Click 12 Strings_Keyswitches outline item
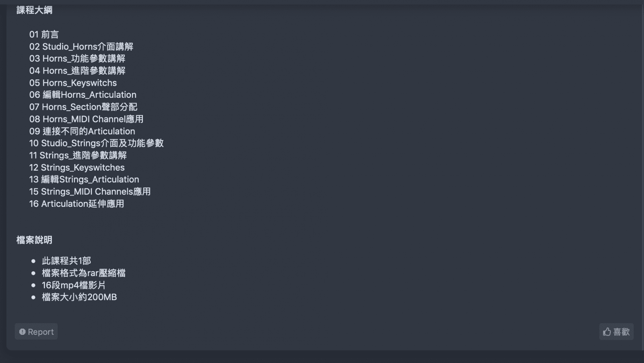The height and width of the screenshot is (363, 644). pyautogui.click(x=77, y=167)
